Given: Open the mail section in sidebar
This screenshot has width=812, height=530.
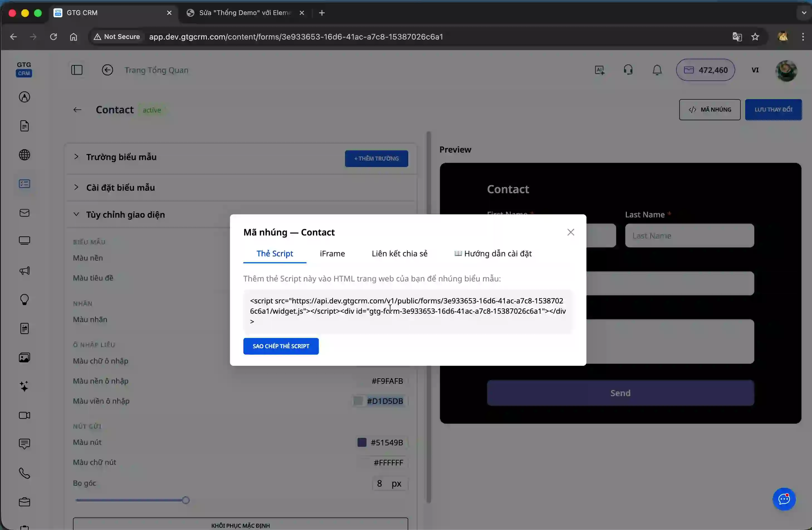Looking at the screenshot, I should pyautogui.click(x=24, y=212).
